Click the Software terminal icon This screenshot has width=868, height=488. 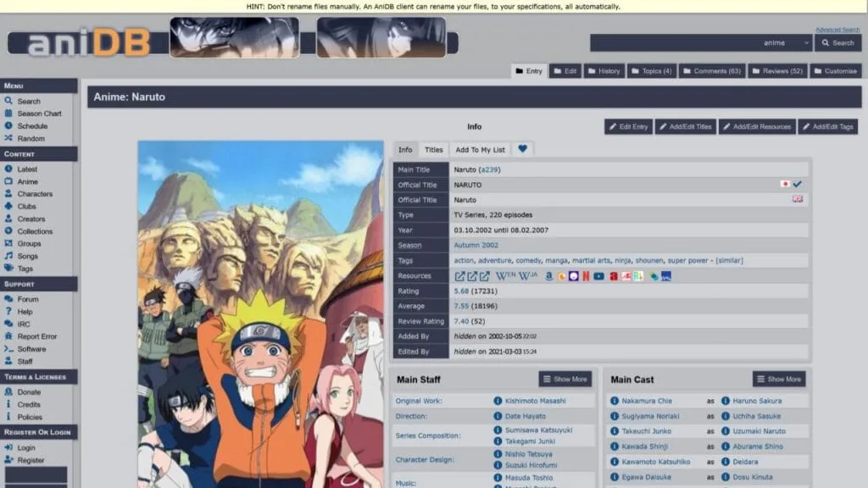tap(8, 348)
